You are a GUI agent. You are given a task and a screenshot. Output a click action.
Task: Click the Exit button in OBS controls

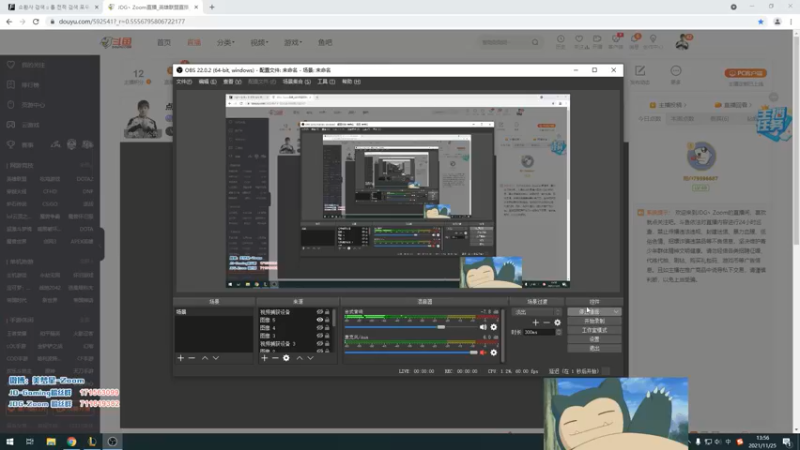point(594,348)
